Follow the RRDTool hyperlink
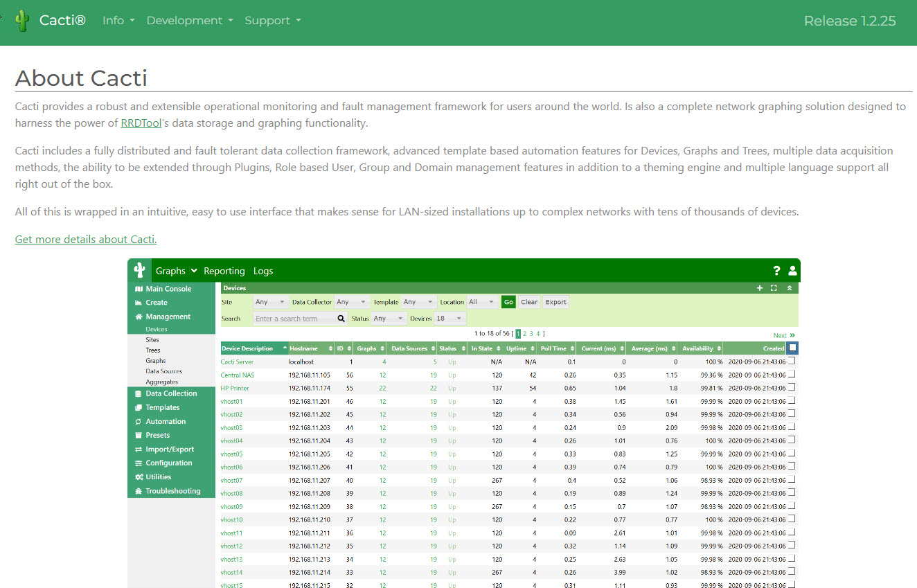Image resolution: width=917 pixels, height=588 pixels. pyautogui.click(x=141, y=123)
